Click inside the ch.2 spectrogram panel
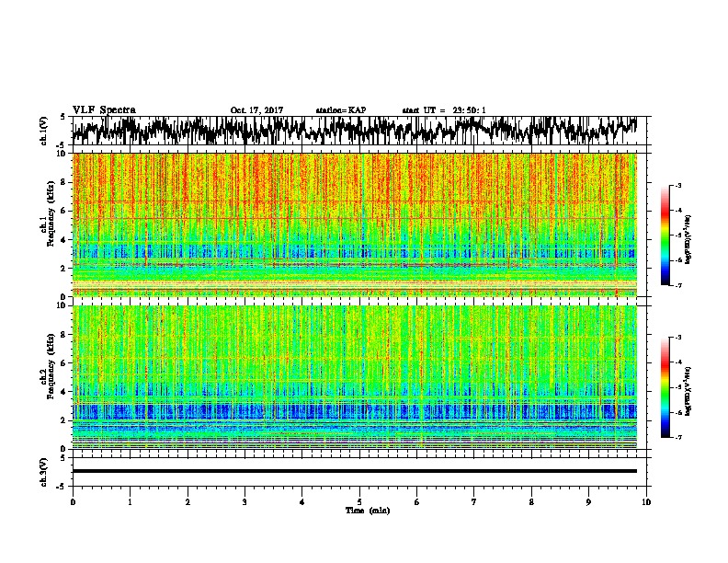The height and width of the screenshot is (563, 728). (x=354, y=377)
